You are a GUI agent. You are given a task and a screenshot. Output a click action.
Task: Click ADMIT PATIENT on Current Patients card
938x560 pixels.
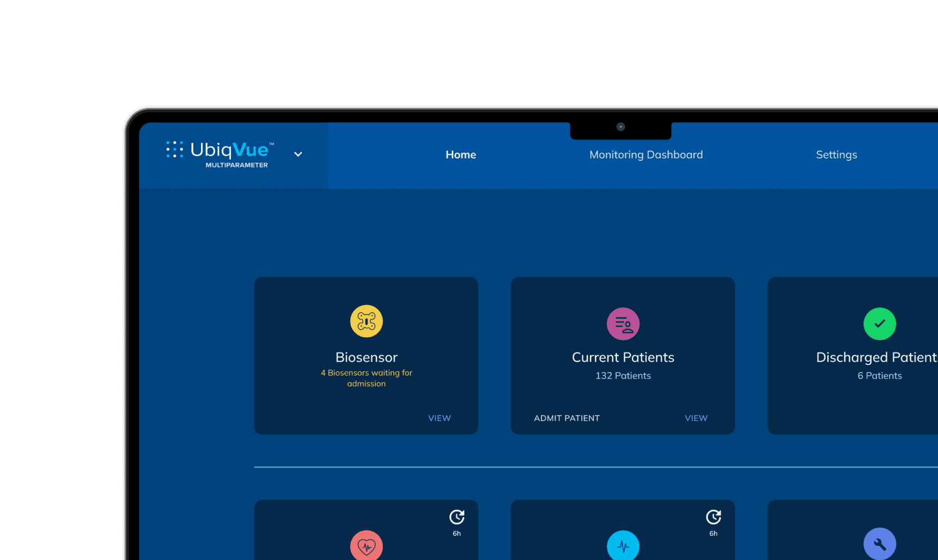pyautogui.click(x=567, y=418)
